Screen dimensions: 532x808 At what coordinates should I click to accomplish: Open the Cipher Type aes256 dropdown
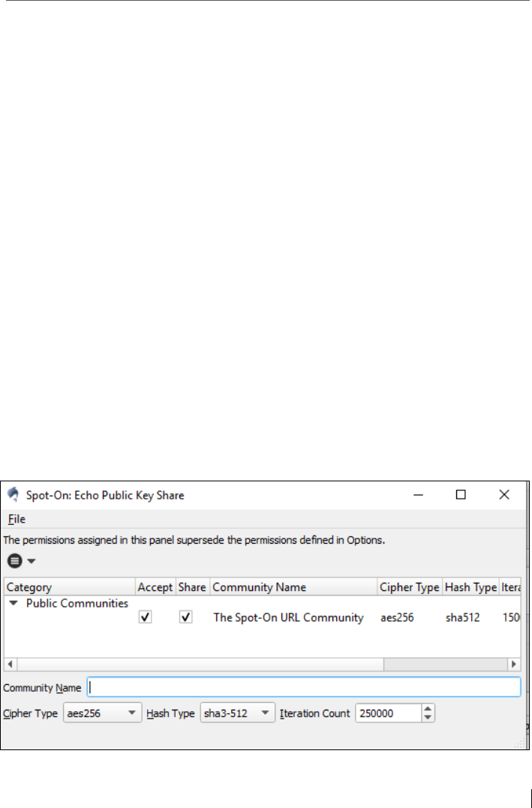(103, 713)
